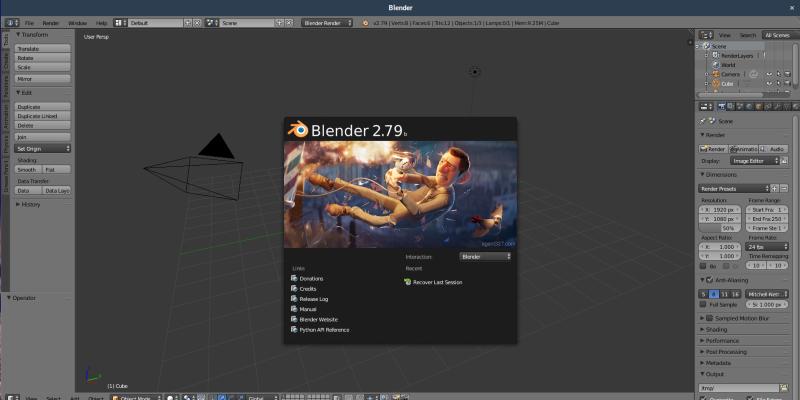Click the Camera object icon in outliner
Image resolution: width=800 pixels, height=400 pixels.
coord(715,74)
